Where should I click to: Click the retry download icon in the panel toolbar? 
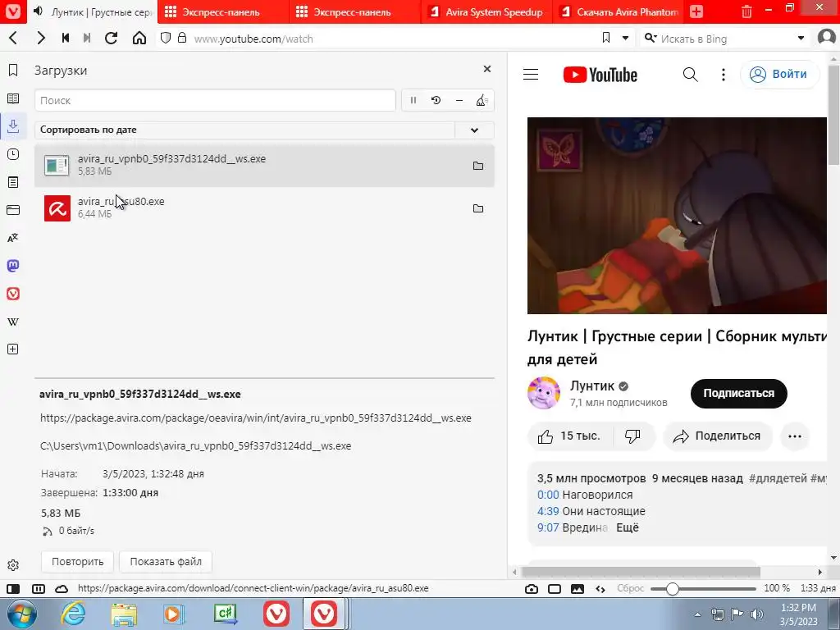point(436,100)
